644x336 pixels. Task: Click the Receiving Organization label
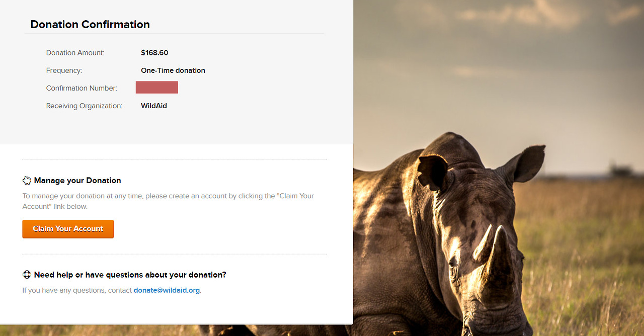click(x=84, y=106)
